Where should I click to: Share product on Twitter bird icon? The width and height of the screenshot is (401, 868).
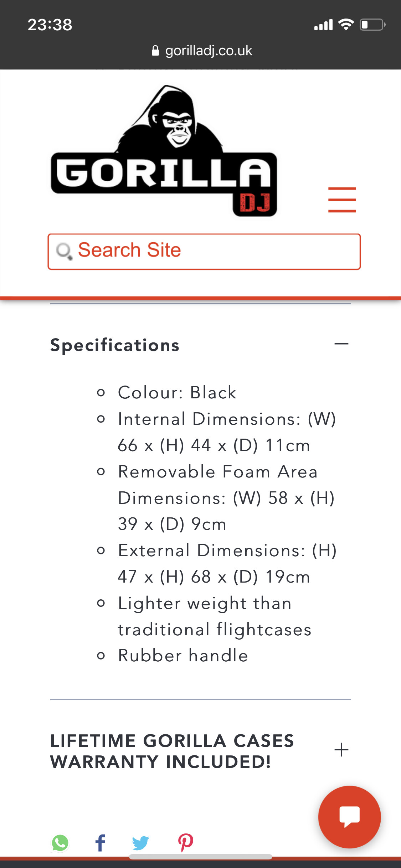(140, 843)
